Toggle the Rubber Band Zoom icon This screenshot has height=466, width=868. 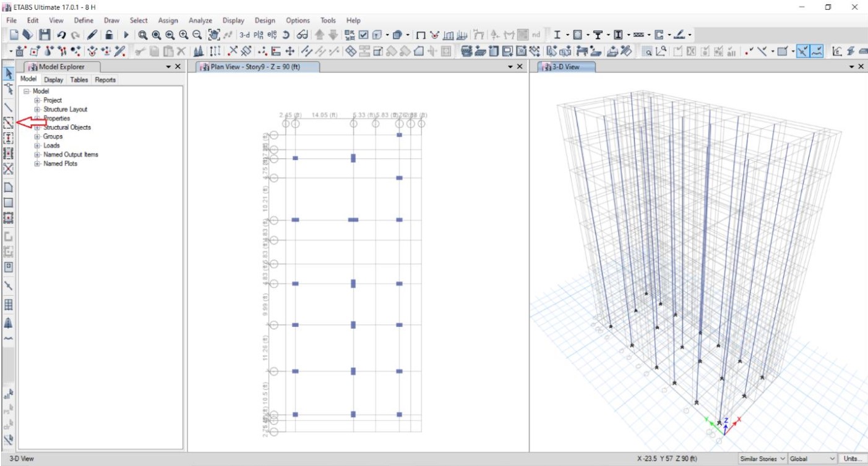coord(143,35)
